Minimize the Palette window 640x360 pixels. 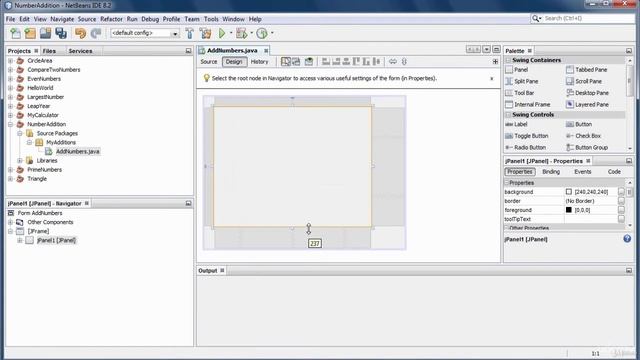[629, 51]
